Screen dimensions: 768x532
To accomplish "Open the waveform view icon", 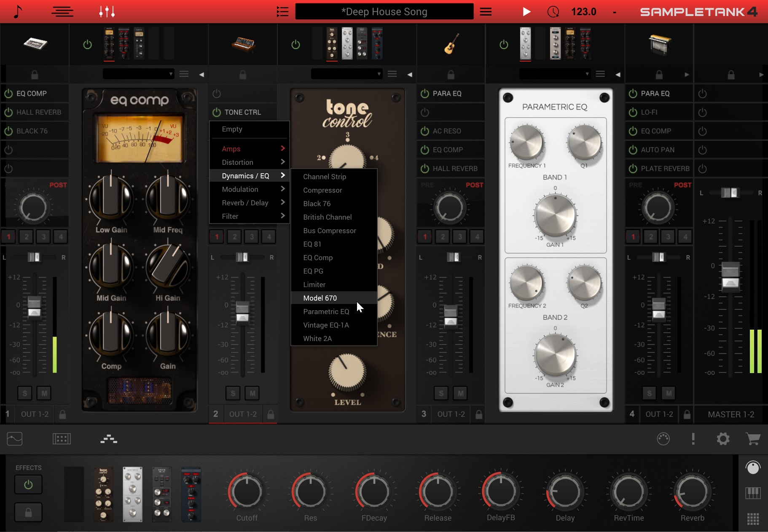I will [x=15, y=439].
